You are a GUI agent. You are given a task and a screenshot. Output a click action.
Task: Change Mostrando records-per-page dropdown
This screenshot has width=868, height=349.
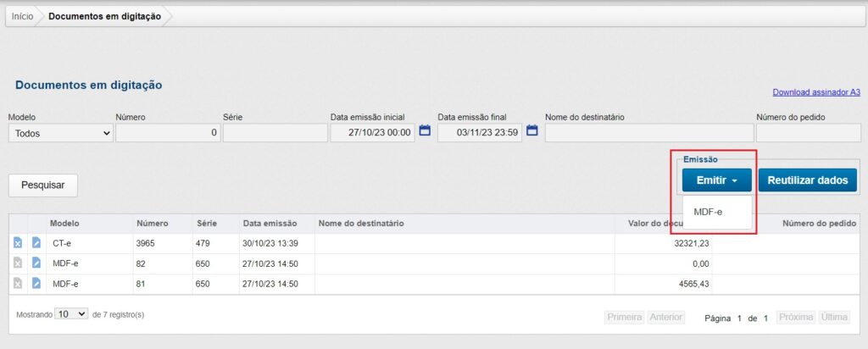(71, 314)
